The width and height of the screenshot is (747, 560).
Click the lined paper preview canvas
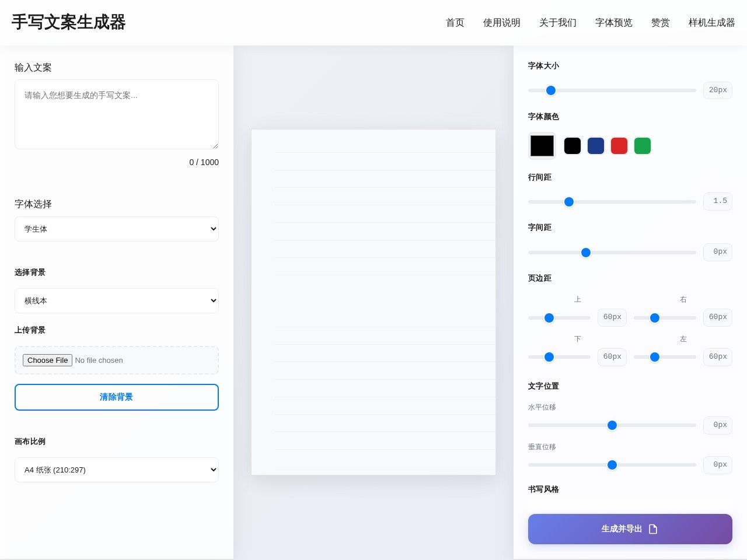[373, 302]
